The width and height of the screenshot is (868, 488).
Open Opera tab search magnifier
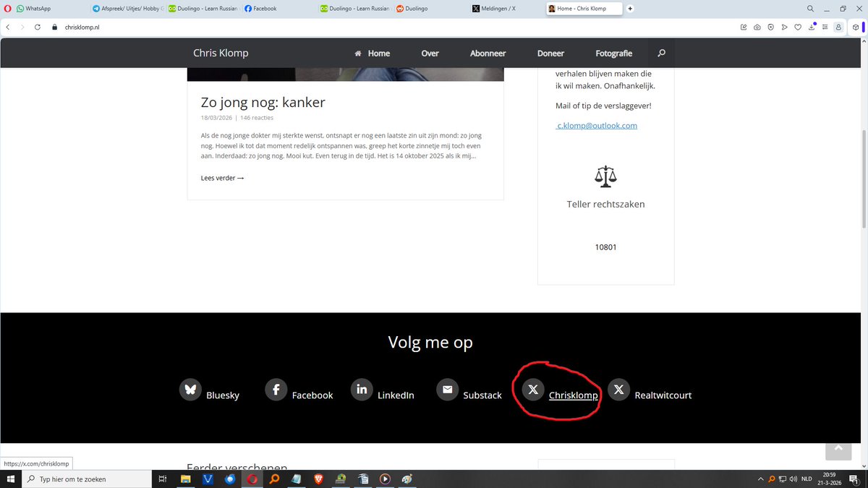pyautogui.click(x=810, y=9)
